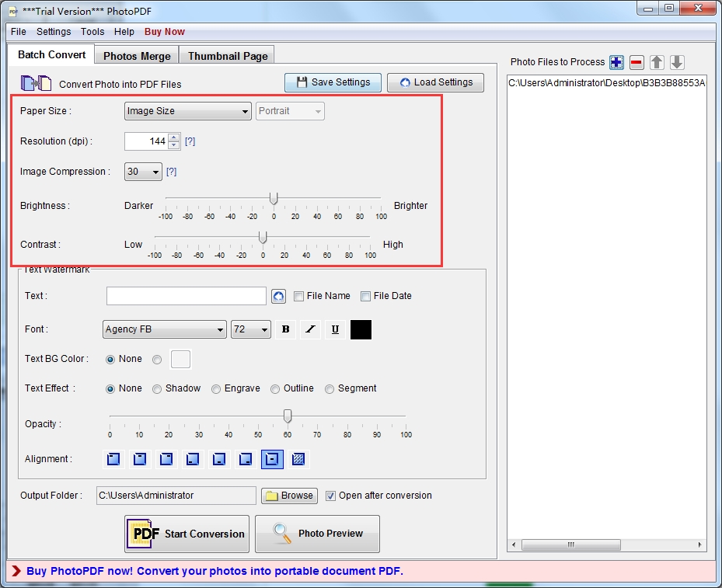The image size is (722, 588).
Task: Toggle bold for watermark text
Action: coord(285,329)
